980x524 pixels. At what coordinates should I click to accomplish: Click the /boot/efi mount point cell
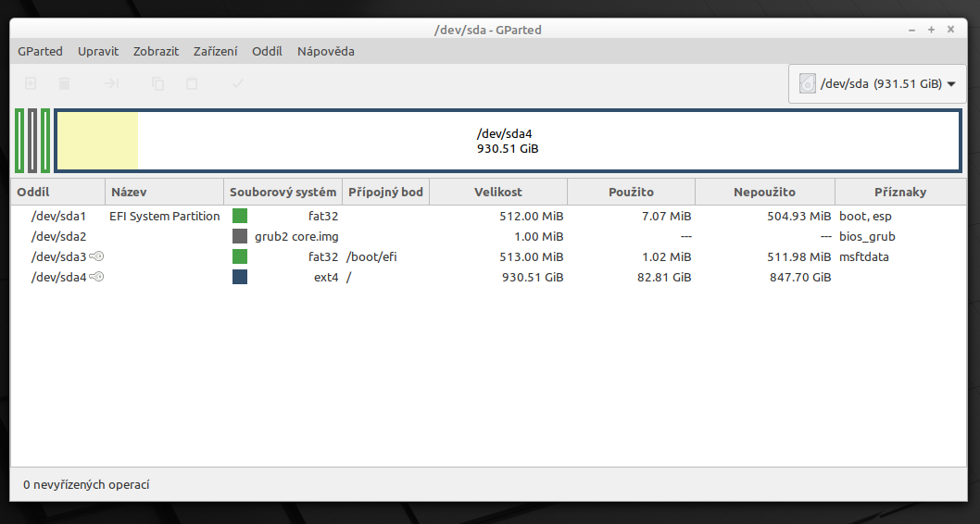(371, 256)
